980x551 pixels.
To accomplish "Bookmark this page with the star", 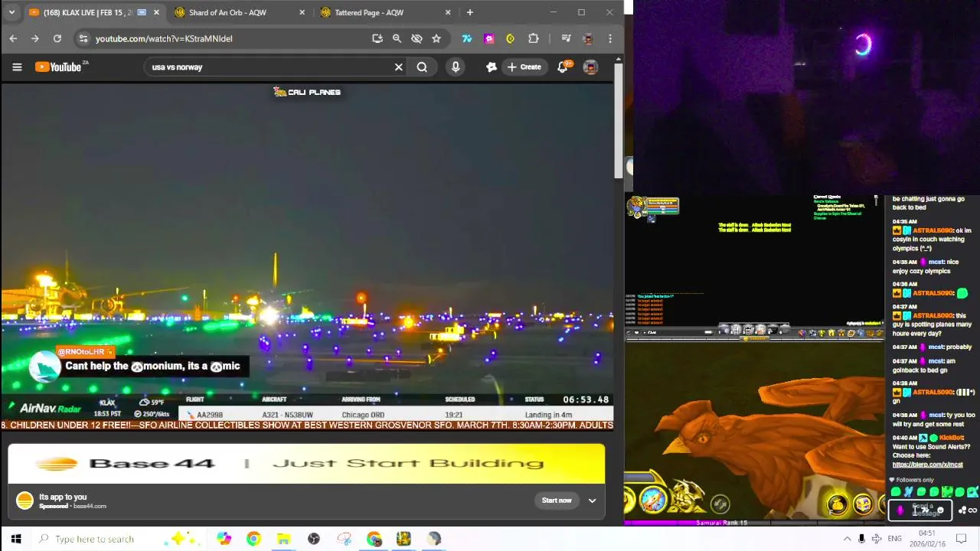I will pyautogui.click(x=436, y=38).
